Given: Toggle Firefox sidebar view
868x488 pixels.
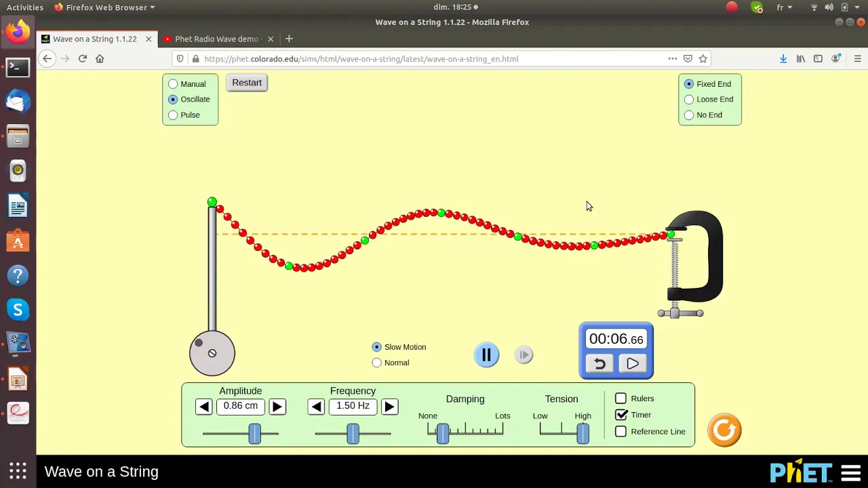Looking at the screenshot, I should tap(818, 59).
